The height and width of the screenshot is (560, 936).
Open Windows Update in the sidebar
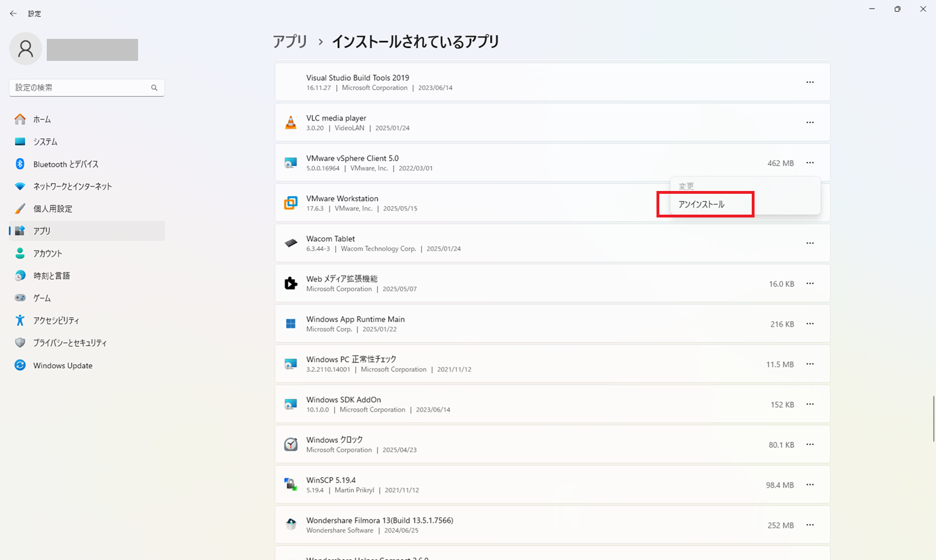87,365
